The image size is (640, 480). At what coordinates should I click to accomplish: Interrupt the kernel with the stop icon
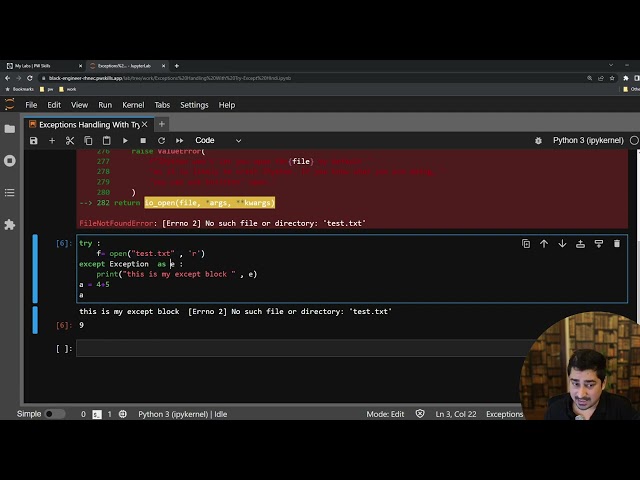click(143, 141)
